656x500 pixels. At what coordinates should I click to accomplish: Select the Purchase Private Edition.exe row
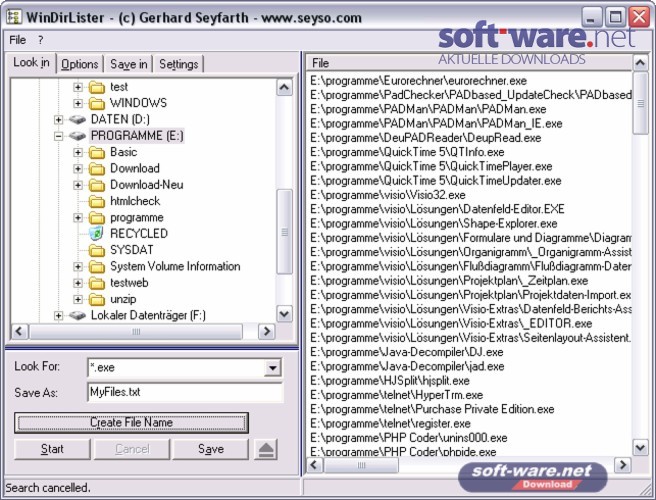pyautogui.click(x=432, y=409)
